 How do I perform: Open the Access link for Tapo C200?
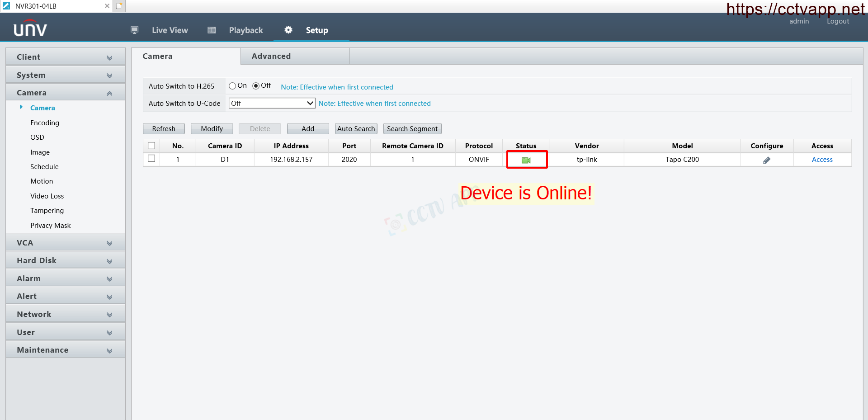click(822, 160)
